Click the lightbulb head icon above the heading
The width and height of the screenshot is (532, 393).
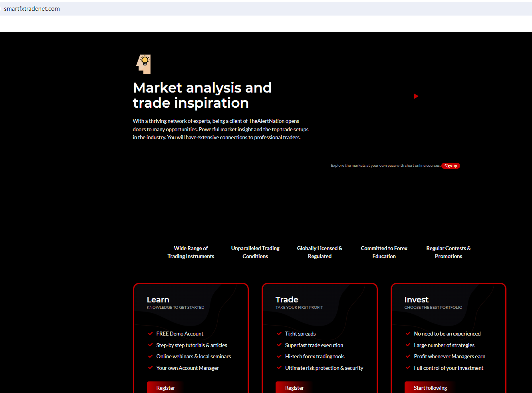click(144, 64)
